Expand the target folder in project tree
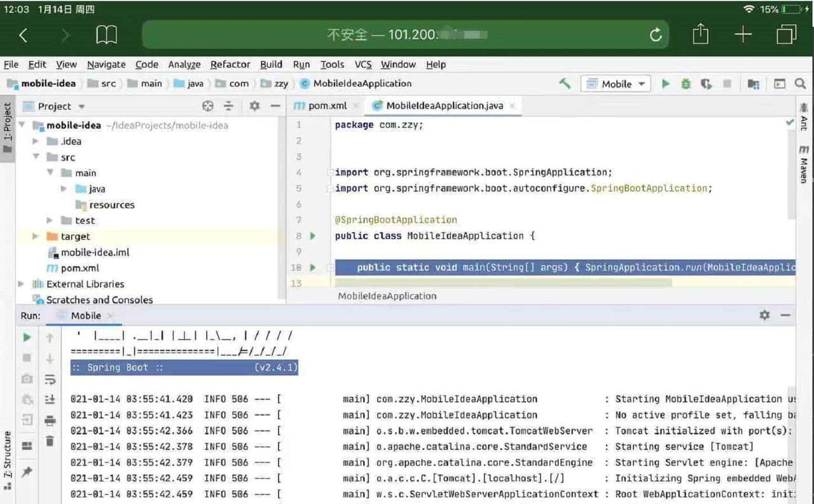 point(36,236)
